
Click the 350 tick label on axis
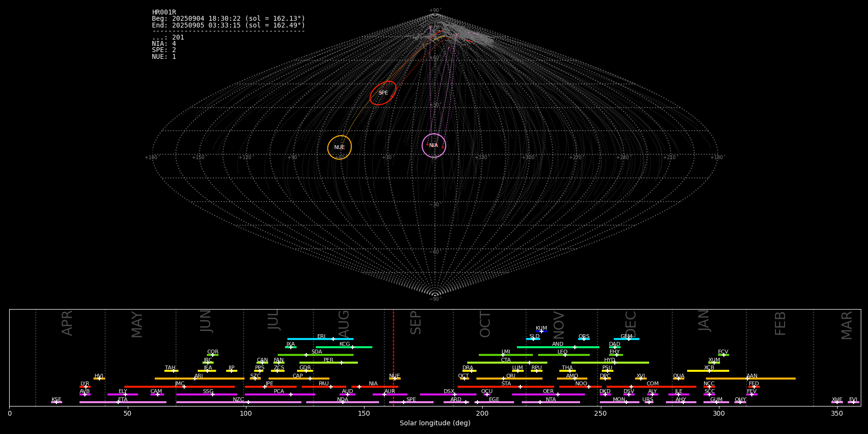(x=837, y=414)
